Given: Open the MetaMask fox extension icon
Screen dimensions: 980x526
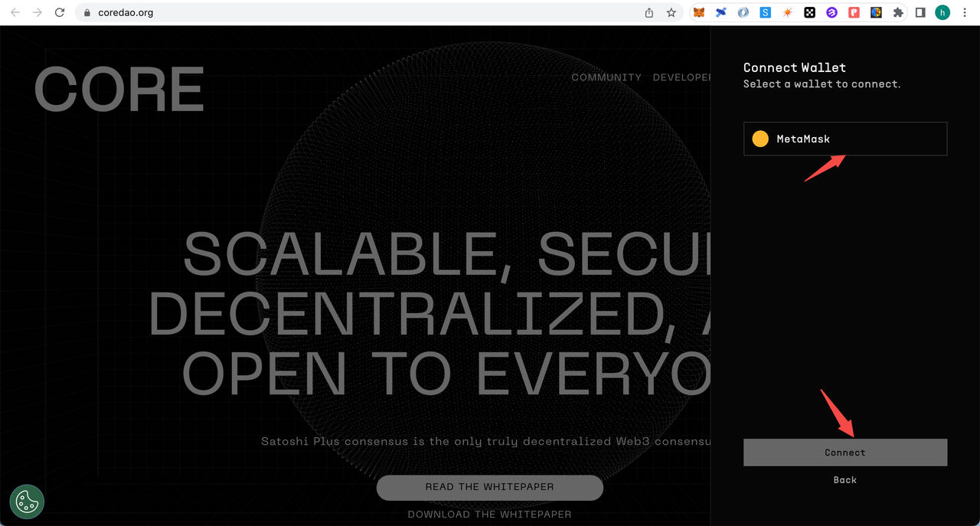Looking at the screenshot, I should (x=698, y=12).
